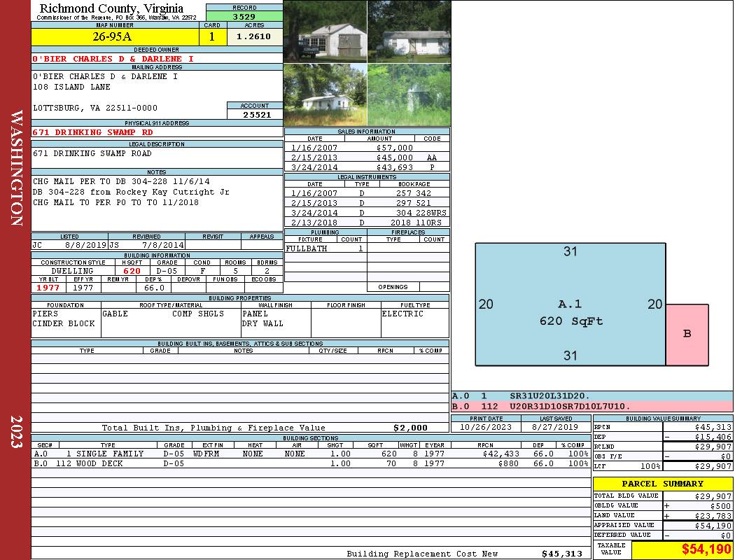The image size is (735, 560).
Task: Select the B.0 Wood Deck building section row
Action: click(310, 463)
